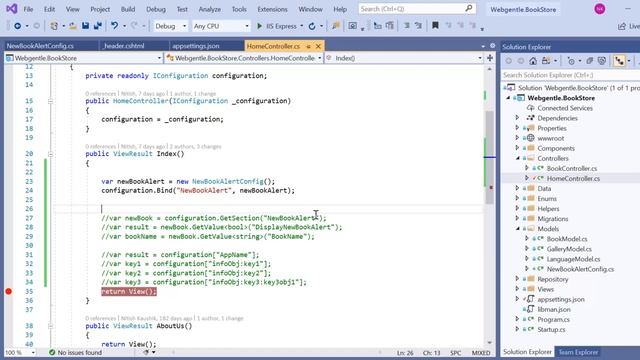Open the Analyze menu
Viewport: 640px width, 360px height.
coord(209,9)
